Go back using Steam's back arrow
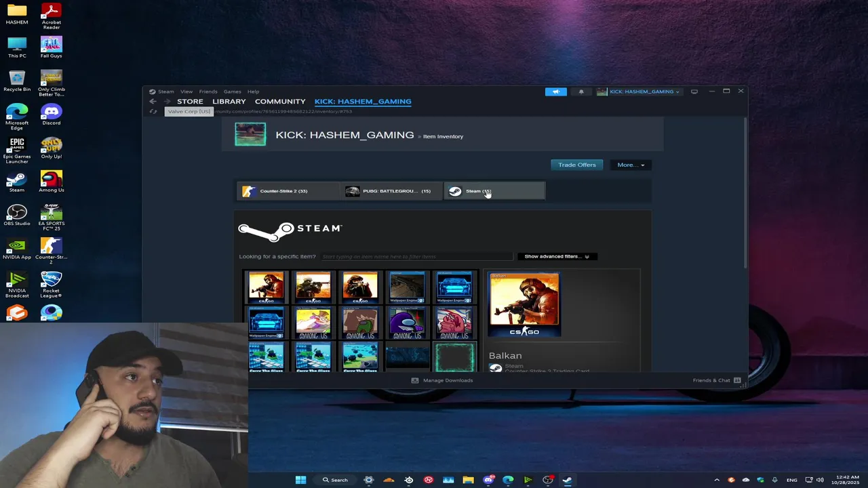 point(153,102)
